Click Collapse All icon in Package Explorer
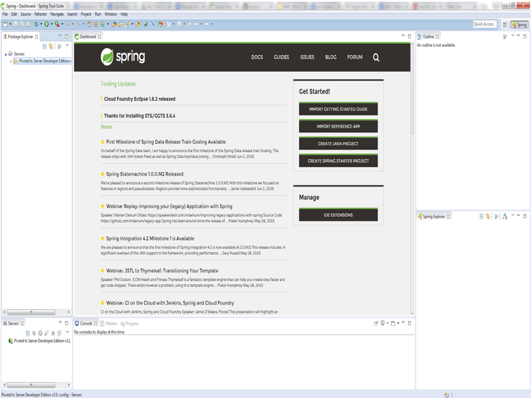 [44, 46]
